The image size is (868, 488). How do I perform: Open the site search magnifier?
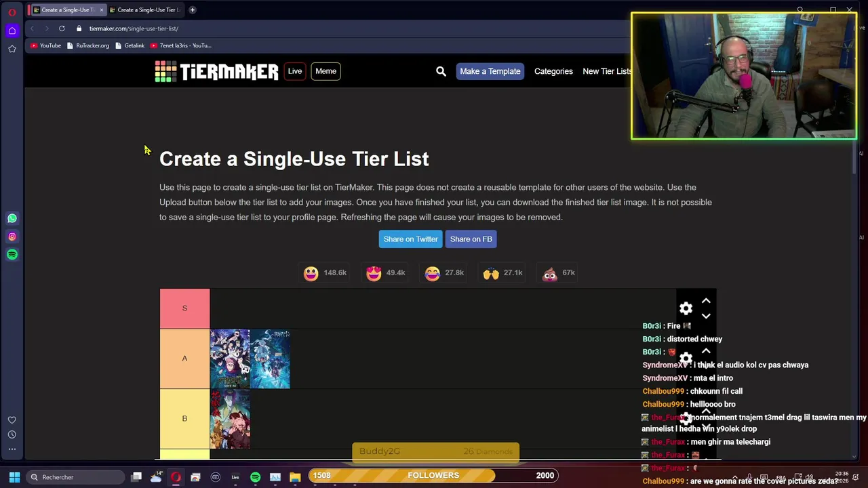(x=441, y=71)
